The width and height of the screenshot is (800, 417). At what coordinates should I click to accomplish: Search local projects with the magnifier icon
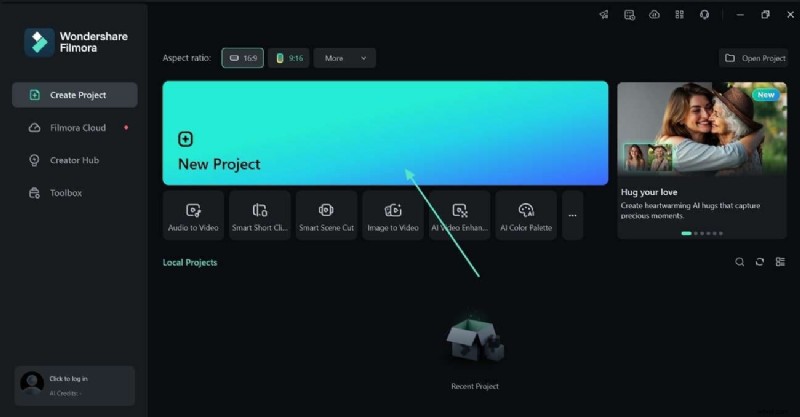pos(740,262)
